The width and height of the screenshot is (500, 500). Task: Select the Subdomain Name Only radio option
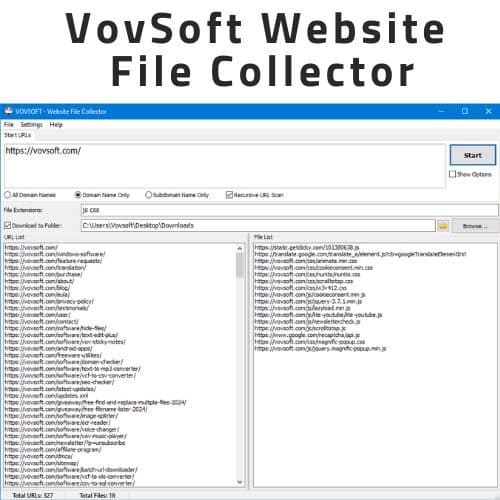pyautogui.click(x=149, y=195)
